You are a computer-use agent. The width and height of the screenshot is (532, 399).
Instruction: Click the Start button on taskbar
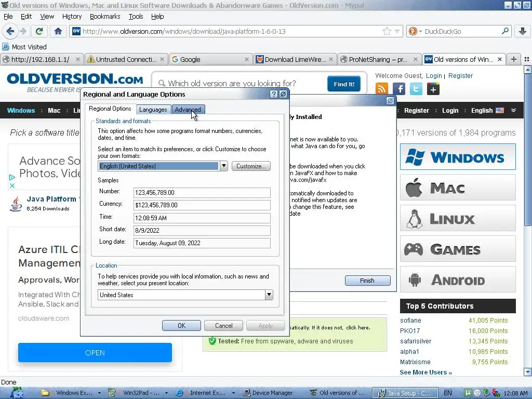coord(17,393)
